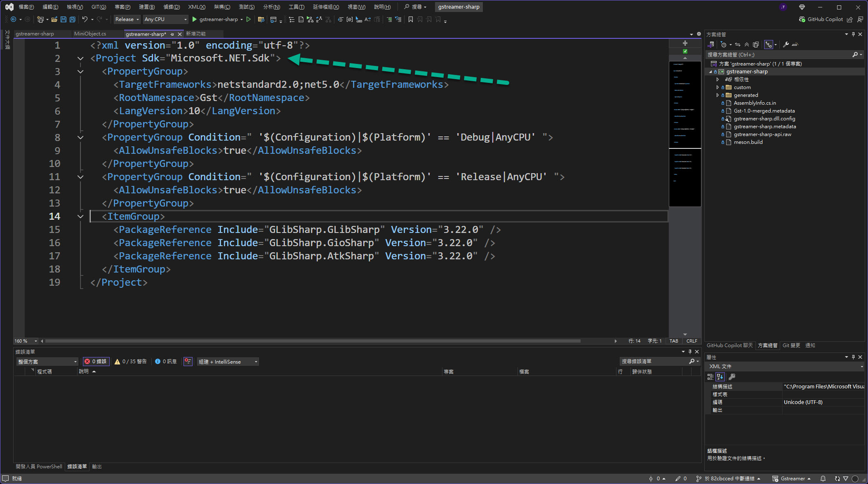868x484 pixels.
Task: Switch to the MiniObject.cs tab
Action: point(90,34)
